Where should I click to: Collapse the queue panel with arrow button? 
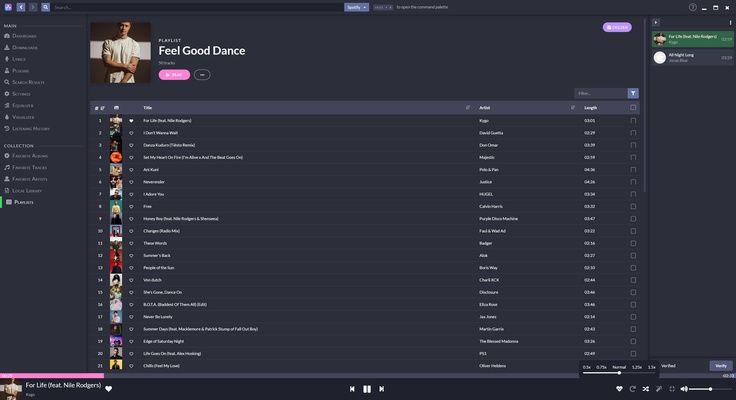pyautogui.click(x=656, y=22)
